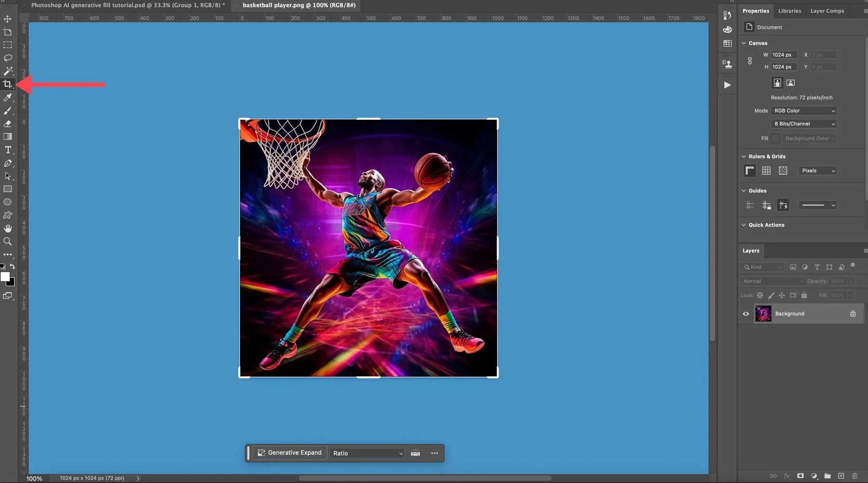The height and width of the screenshot is (483, 868).
Task: Switch to the basketball player.png document tab
Action: pyautogui.click(x=299, y=5)
